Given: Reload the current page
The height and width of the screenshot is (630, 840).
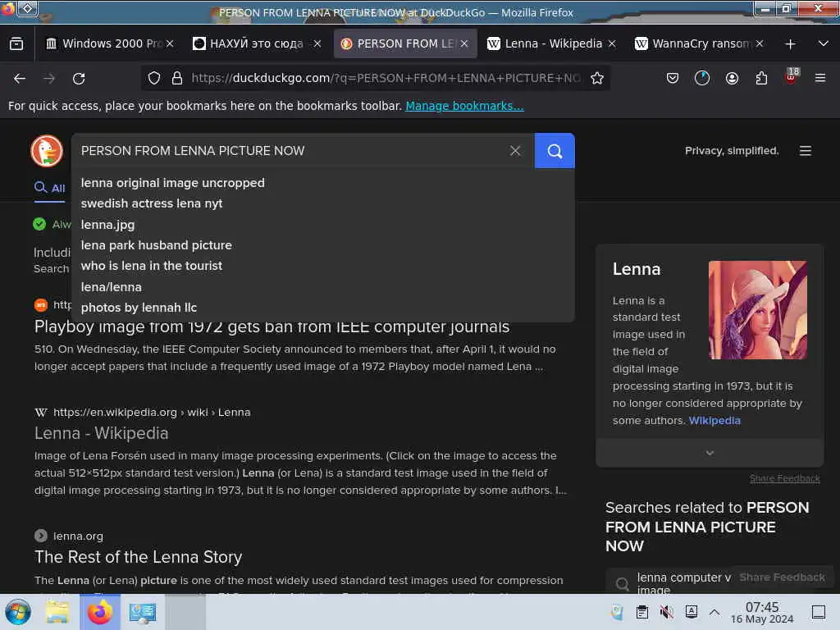Looking at the screenshot, I should 79,78.
